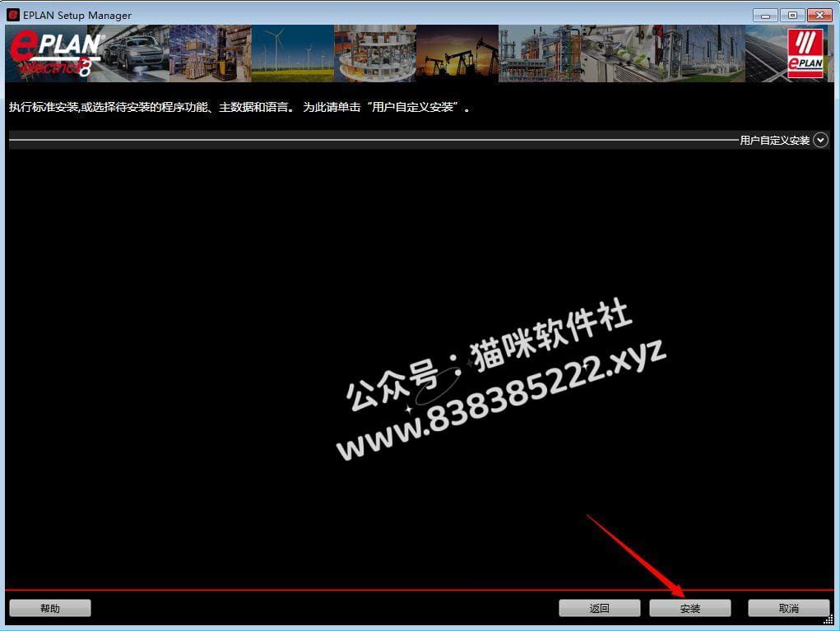Click the EPLAN Electric P8 logo banner

click(58, 53)
